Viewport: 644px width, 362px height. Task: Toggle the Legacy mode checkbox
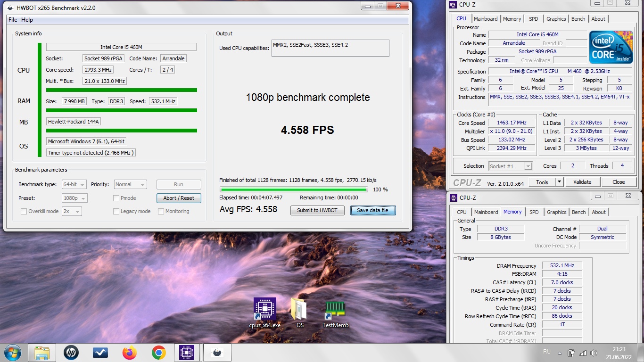116,212
